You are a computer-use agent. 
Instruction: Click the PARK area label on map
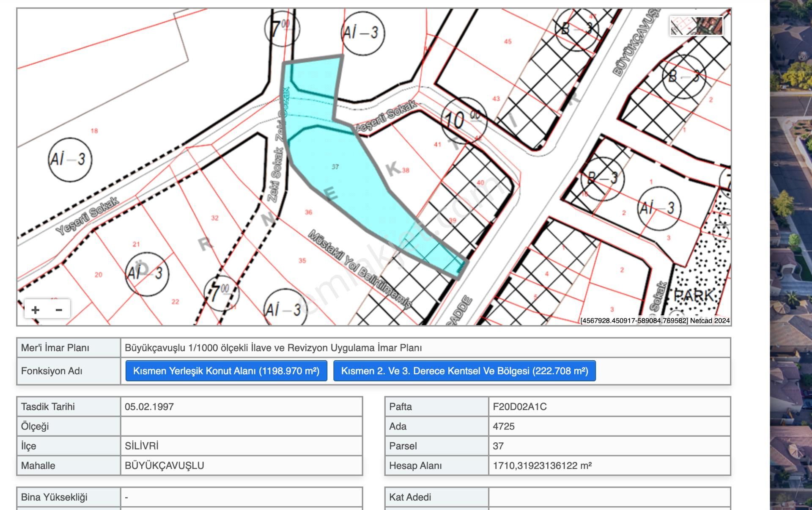[694, 295]
